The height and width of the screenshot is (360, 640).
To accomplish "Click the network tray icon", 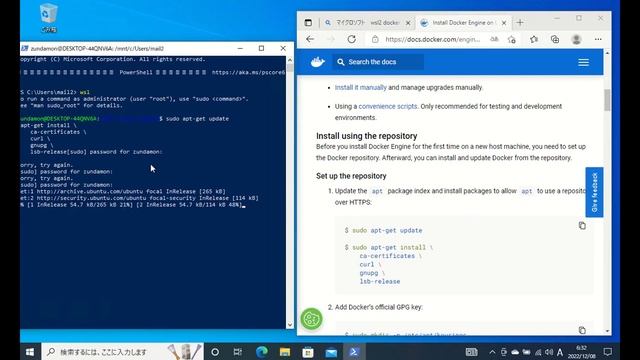I will tap(538, 352).
